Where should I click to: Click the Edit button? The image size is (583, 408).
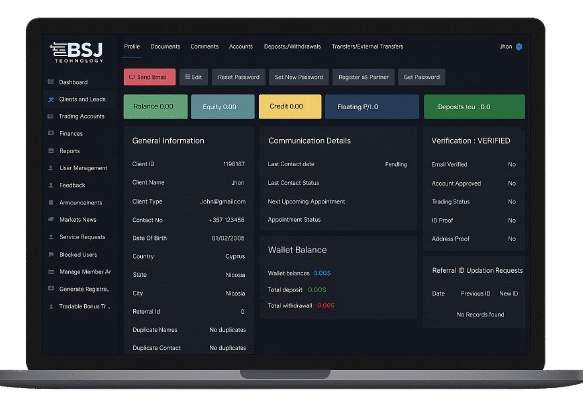(193, 77)
